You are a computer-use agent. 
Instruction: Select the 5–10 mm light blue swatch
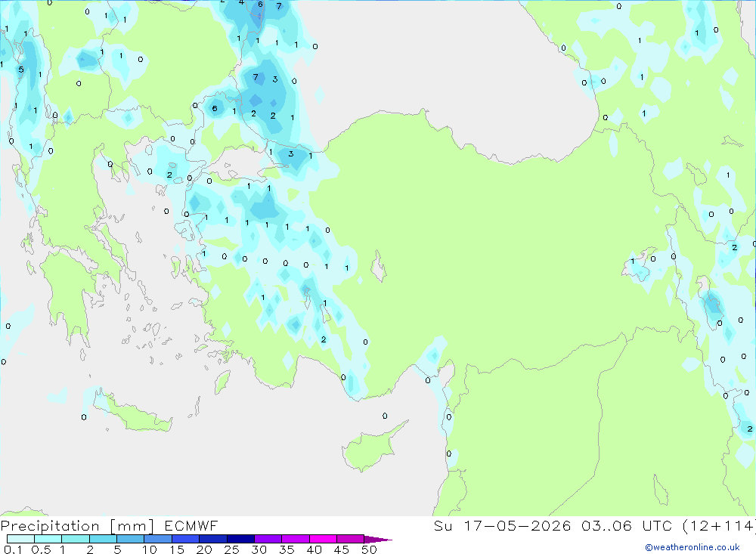coord(130,539)
